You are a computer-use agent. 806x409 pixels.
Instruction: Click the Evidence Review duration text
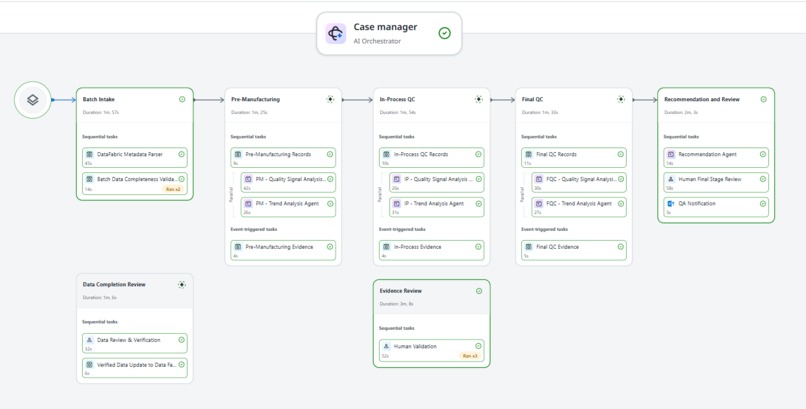pyautogui.click(x=396, y=304)
